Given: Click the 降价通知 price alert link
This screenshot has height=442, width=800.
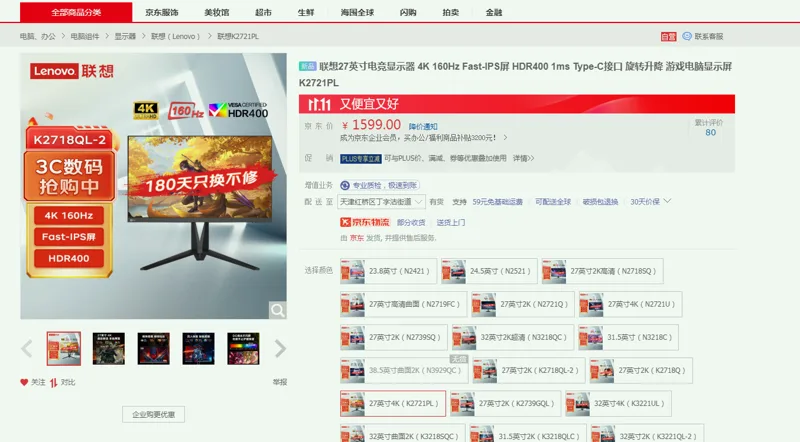Looking at the screenshot, I should point(423,126).
